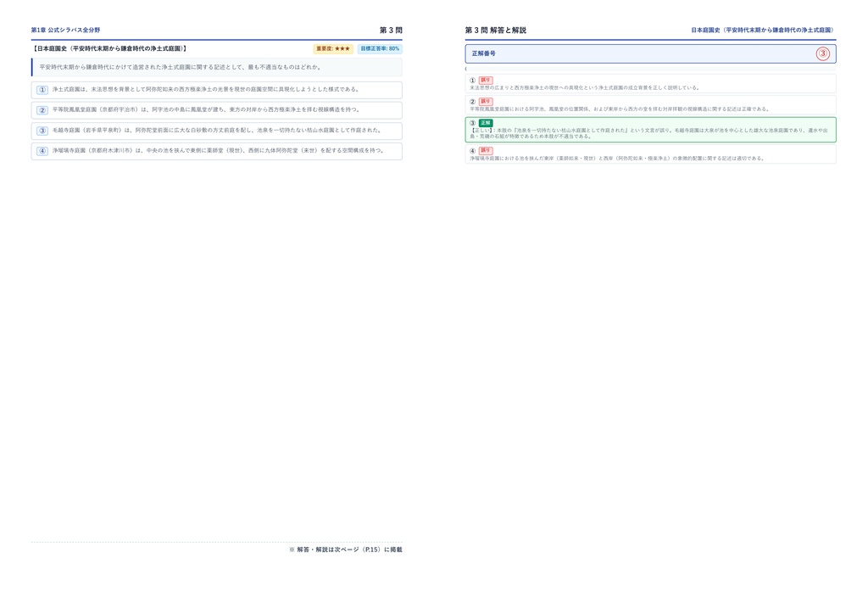
Task: Click explanation text starting 末法思想の広まりと西方極楽浄土
Action: point(586,88)
